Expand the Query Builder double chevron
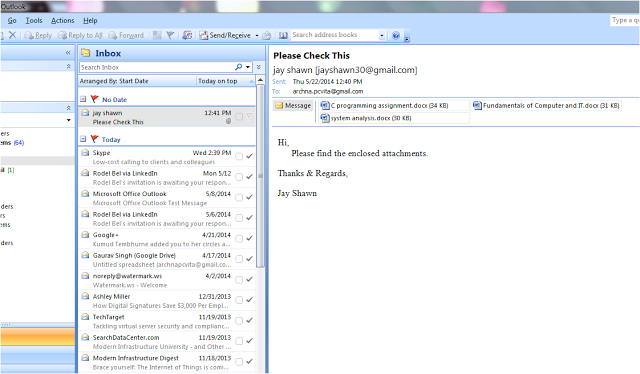This screenshot has width=640, height=374. [x=259, y=67]
